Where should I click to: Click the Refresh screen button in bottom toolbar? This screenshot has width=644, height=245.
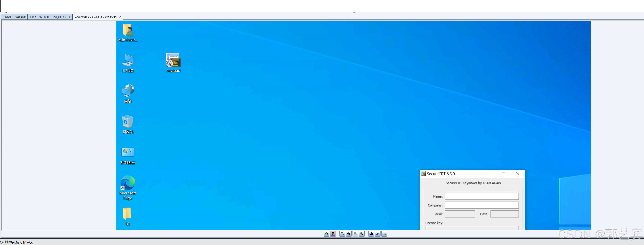coord(326,234)
